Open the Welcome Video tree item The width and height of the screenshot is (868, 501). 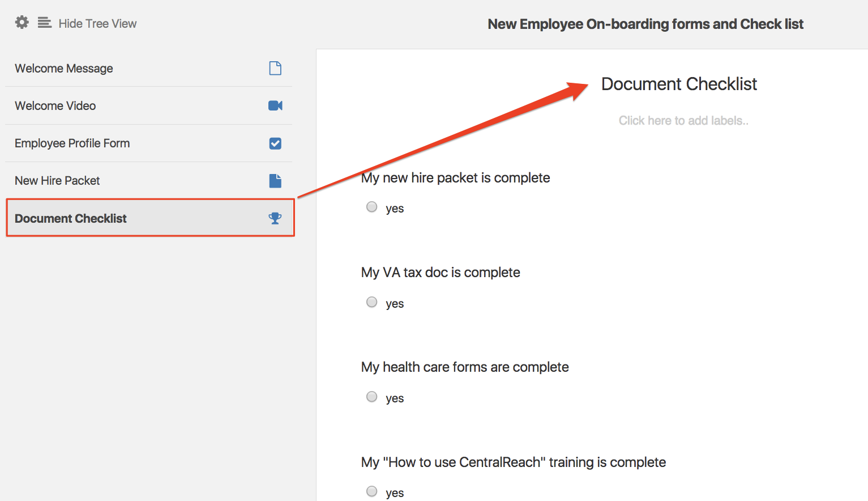click(55, 105)
